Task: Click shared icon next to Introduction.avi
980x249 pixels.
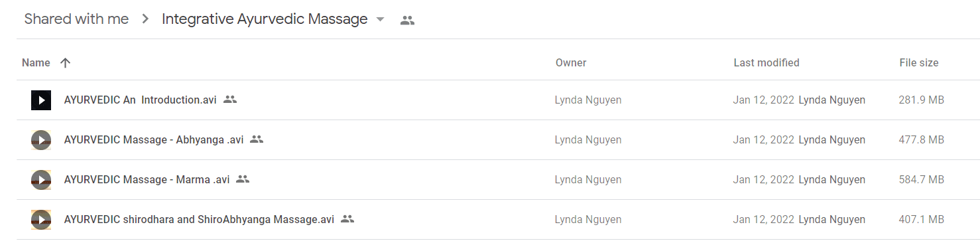Action: point(230,100)
